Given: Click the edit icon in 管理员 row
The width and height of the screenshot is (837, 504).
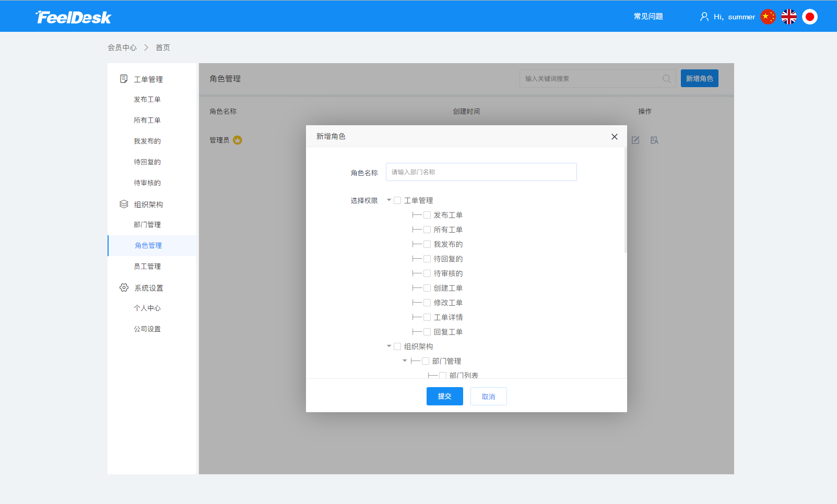Looking at the screenshot, I should point(635,140).
